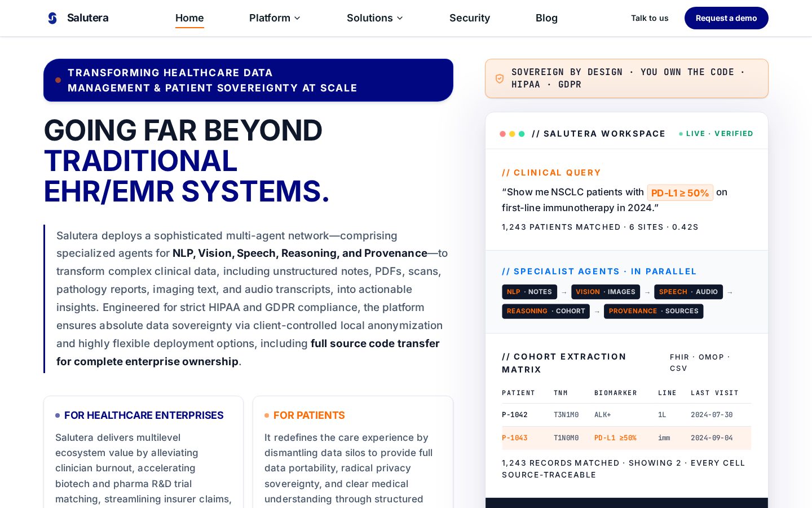Select the PD-L1 ≥ 50% query chip
The width and height of the screenshot is (812, 508).
click(x=680, y=192)
